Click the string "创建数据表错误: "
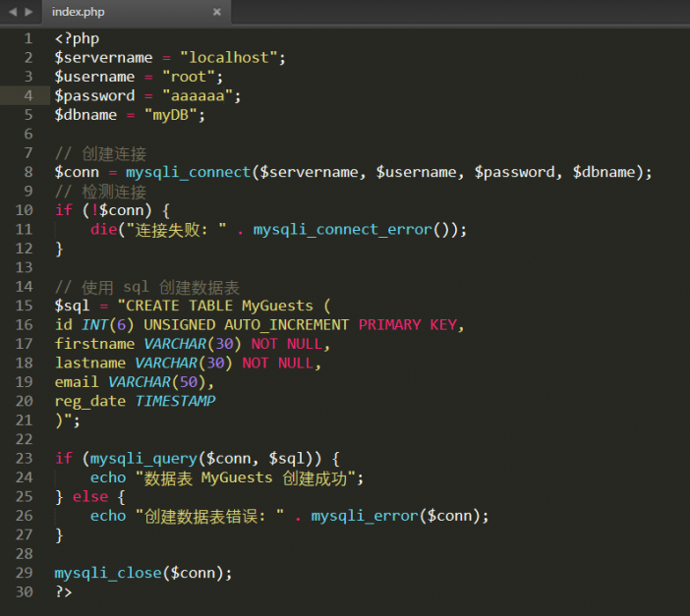This screenshot has width=690, height=616. (x=209, y=516)
